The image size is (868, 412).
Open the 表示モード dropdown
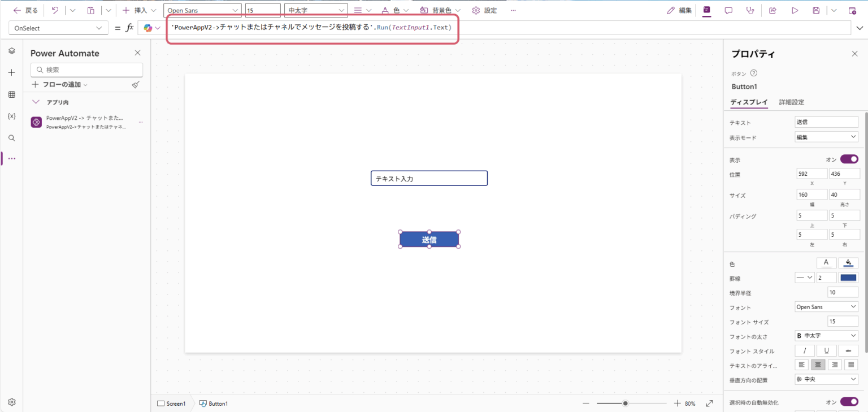point(827,137)
